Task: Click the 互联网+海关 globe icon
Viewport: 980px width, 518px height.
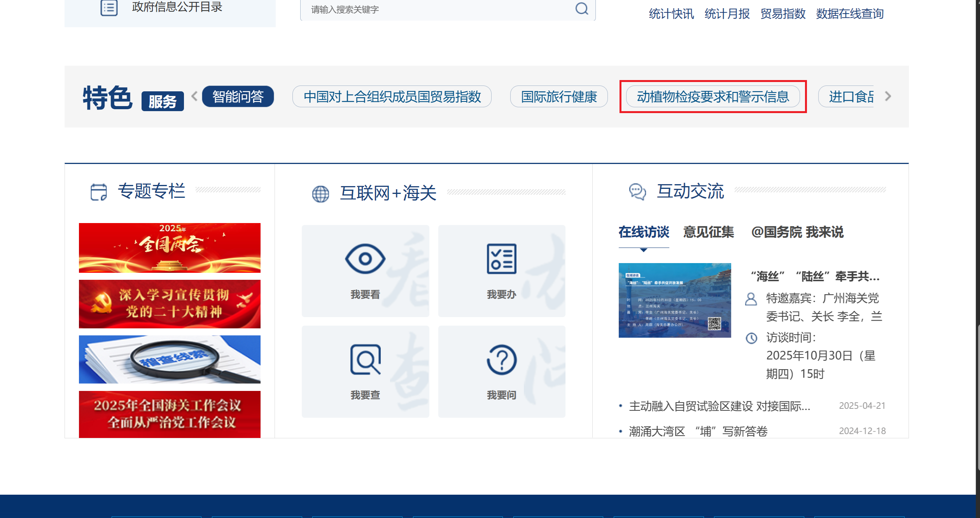Action: pos(320,194)
